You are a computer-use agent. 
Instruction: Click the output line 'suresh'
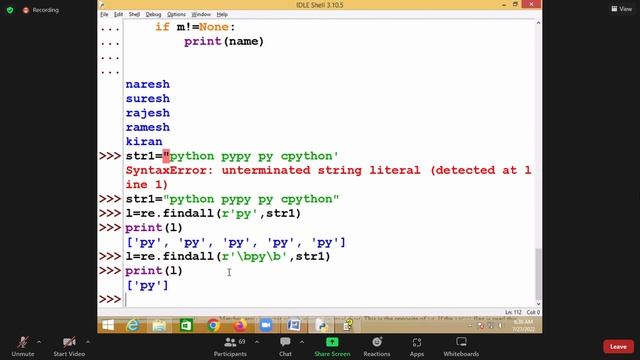[147, 98]
